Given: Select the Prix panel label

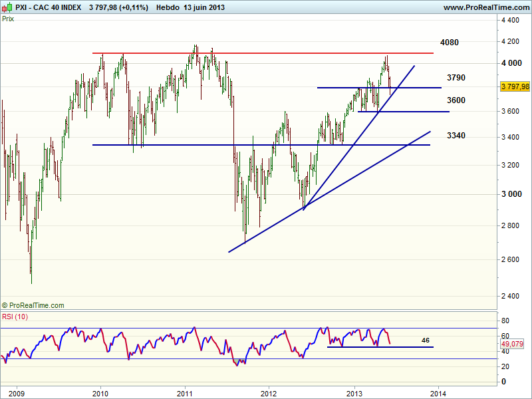Looking at the screenshot, I should coord(9,19).
